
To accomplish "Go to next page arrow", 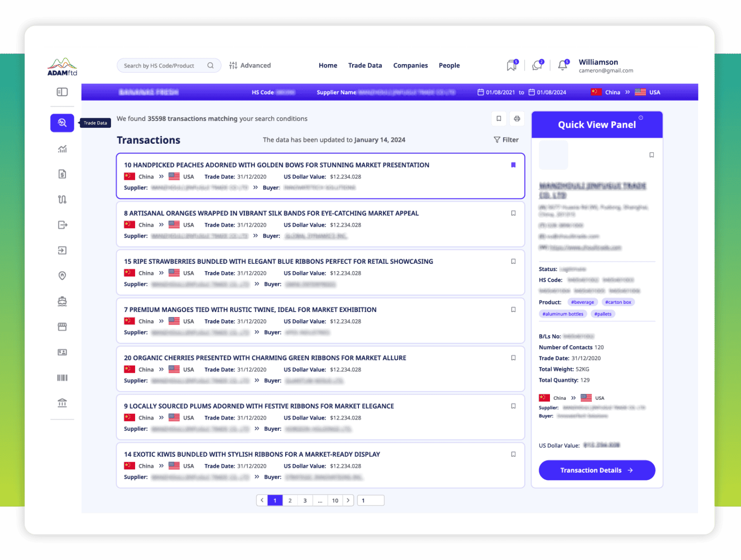I will coord(348,500).
